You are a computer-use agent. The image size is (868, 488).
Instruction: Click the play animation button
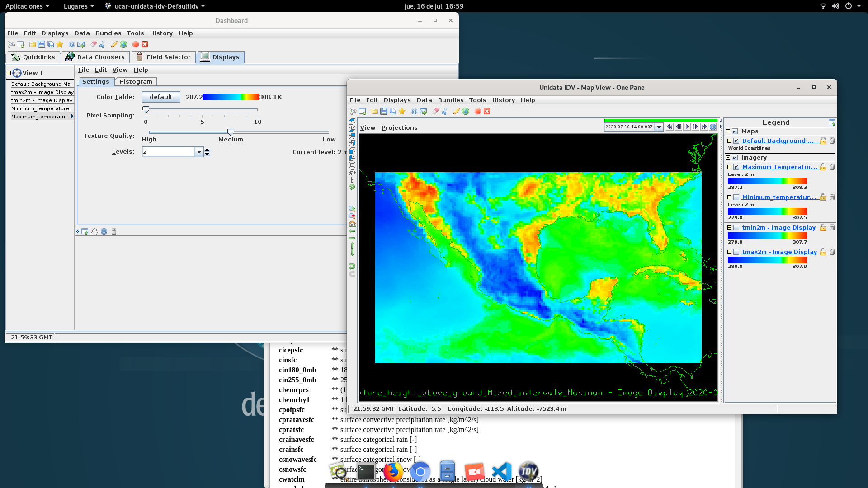click(687, 127)
